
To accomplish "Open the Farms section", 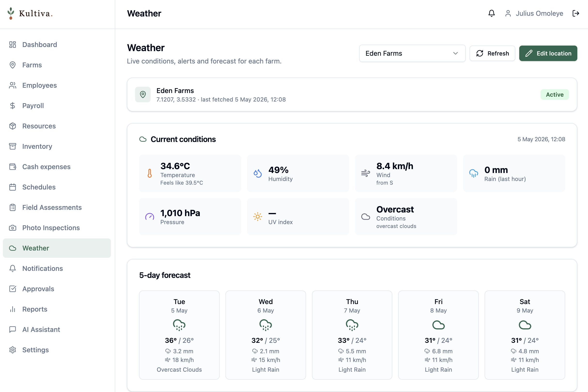I will [57, 65].
